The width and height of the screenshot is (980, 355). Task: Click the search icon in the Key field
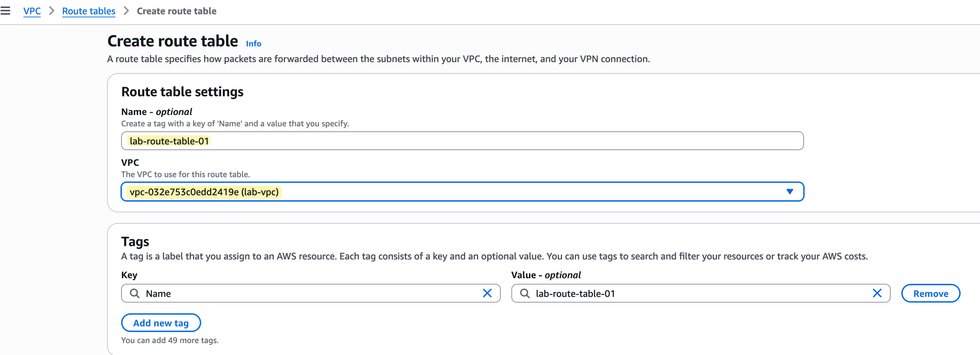134,293
